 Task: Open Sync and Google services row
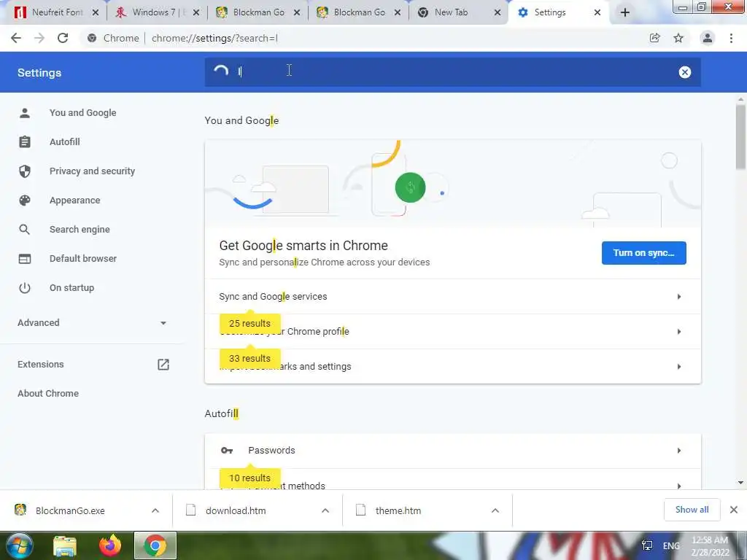(452, 297)
